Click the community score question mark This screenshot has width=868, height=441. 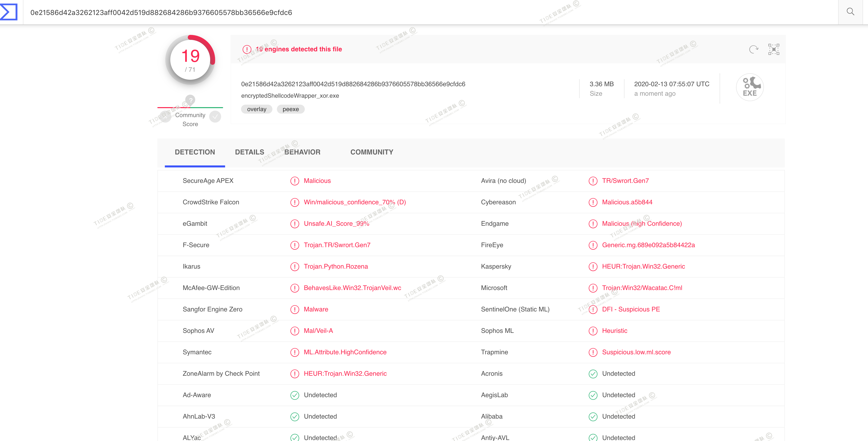tap(190, 100)
